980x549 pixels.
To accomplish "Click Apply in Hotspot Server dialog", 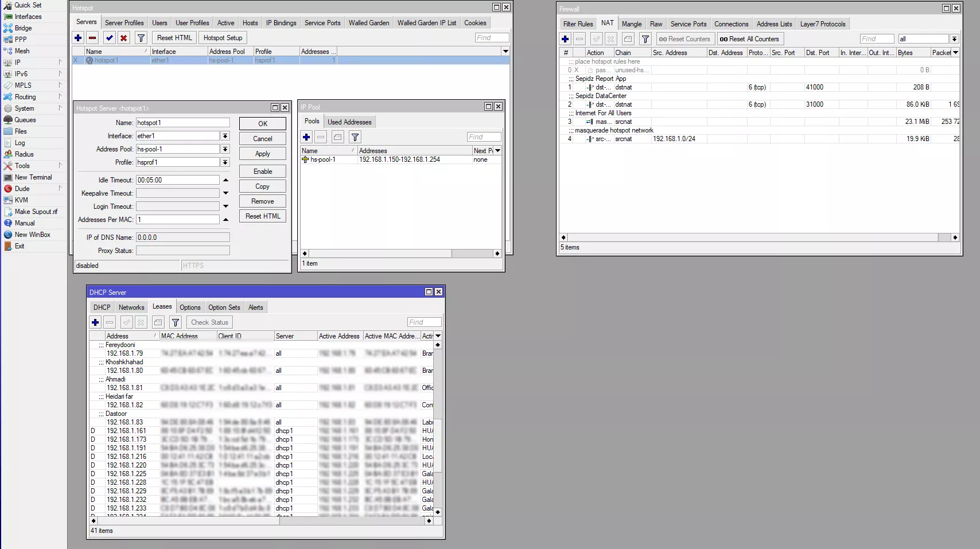I will [x=263, y=154].
